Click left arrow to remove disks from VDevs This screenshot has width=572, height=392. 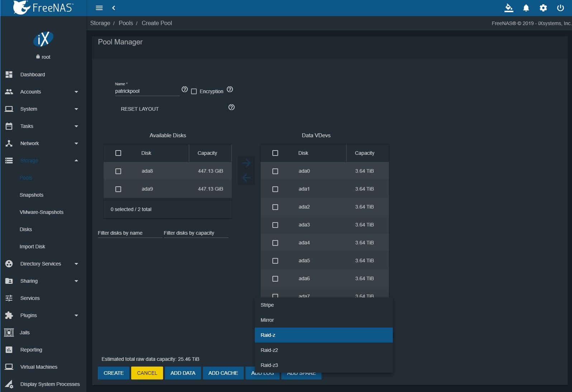tap(246, 178)
